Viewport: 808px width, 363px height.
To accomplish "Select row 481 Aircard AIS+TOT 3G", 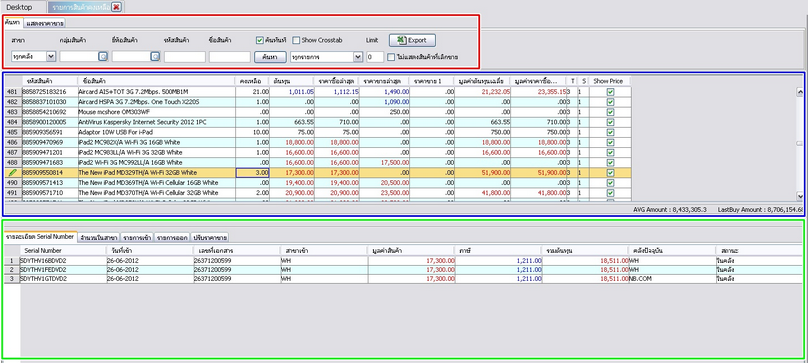I will 317,91.
